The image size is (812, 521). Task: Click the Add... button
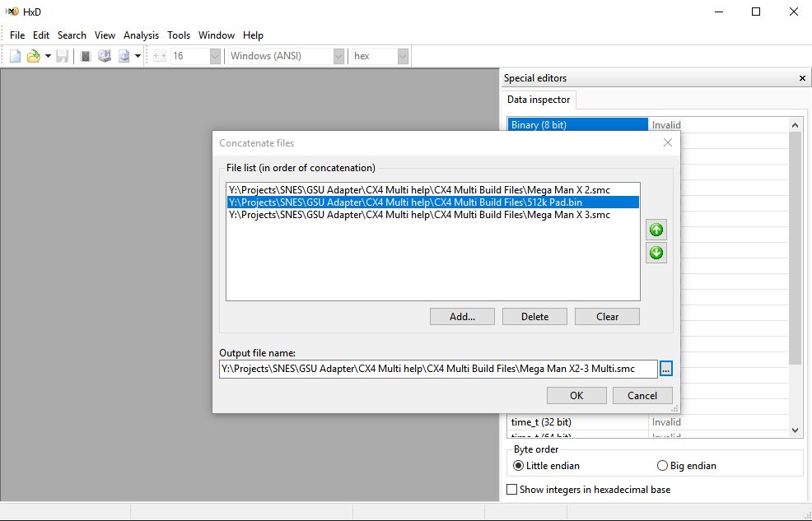point(462,317)
